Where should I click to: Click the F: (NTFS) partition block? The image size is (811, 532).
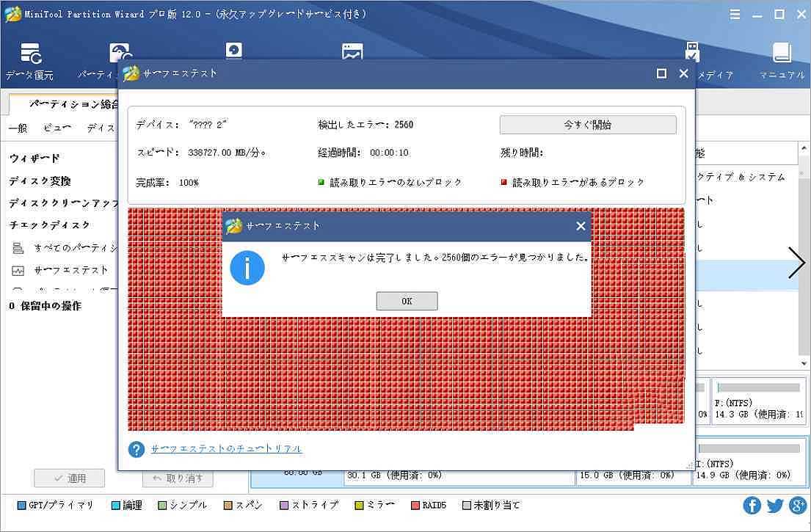point(760,401)
